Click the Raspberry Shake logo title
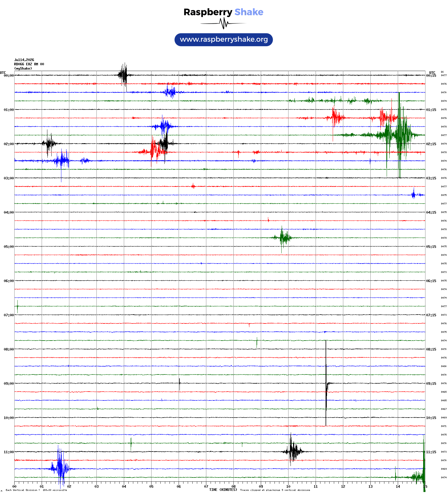The height and width of the screenshot is (494, 448). [223, 12]
